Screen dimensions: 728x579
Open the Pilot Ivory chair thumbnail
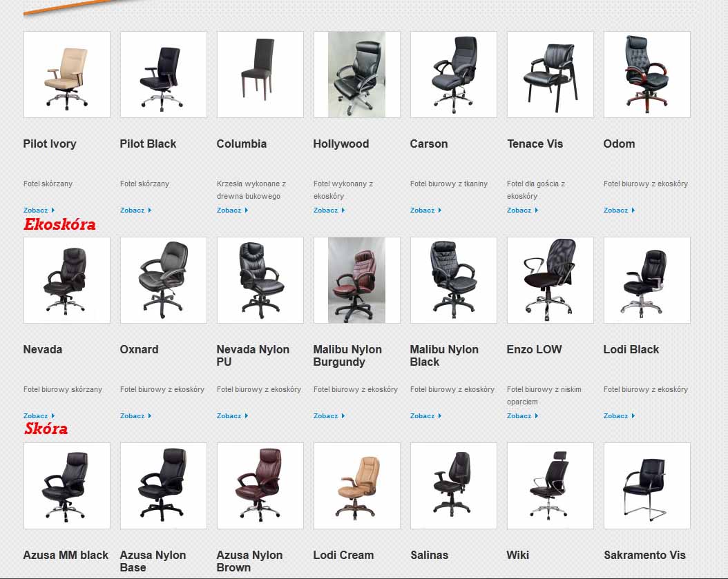(x=67, y=75)
